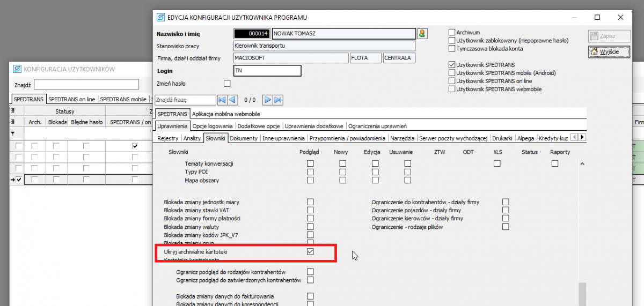The image size is (644, 306).
Task: Tick Ograniczenie pojazdów - działy firmy
Action: coord(506,211)
